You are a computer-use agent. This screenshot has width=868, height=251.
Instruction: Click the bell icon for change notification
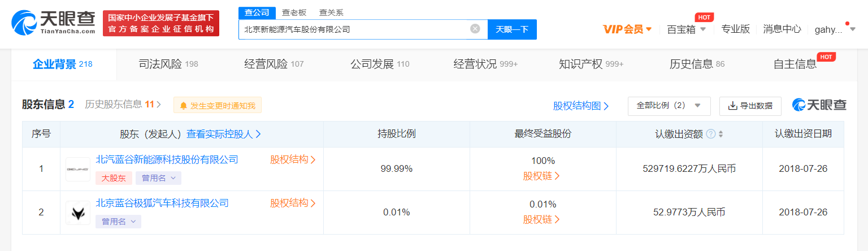click(x=184, y=106)
